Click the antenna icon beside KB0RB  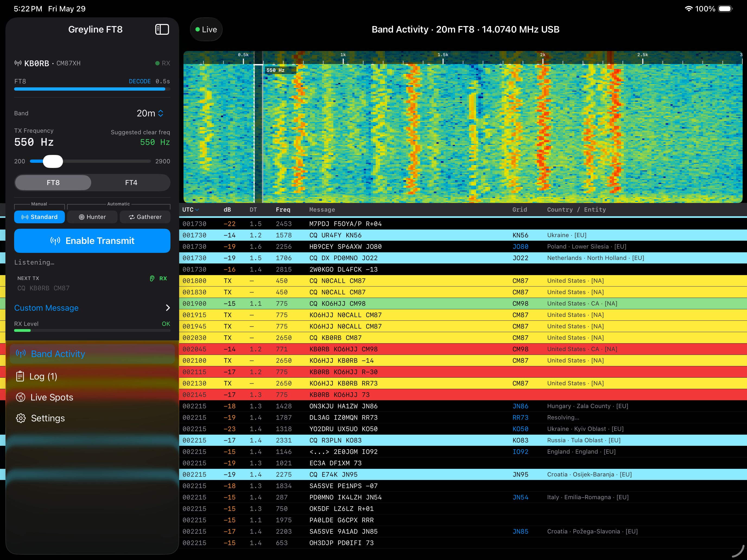(x=18, y=63)
